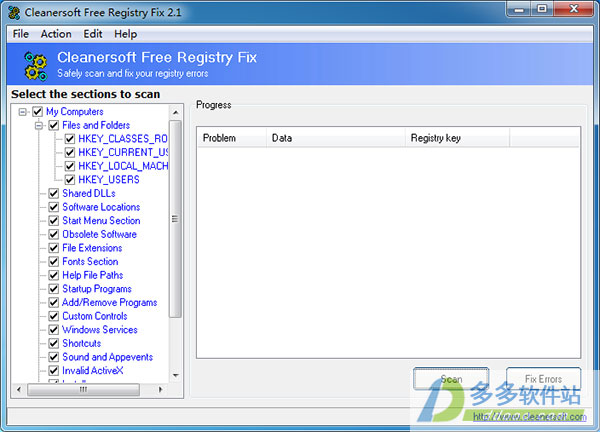Disable the Obsolete Software checkbox
600x432 pixels.
tap(54, 234)
